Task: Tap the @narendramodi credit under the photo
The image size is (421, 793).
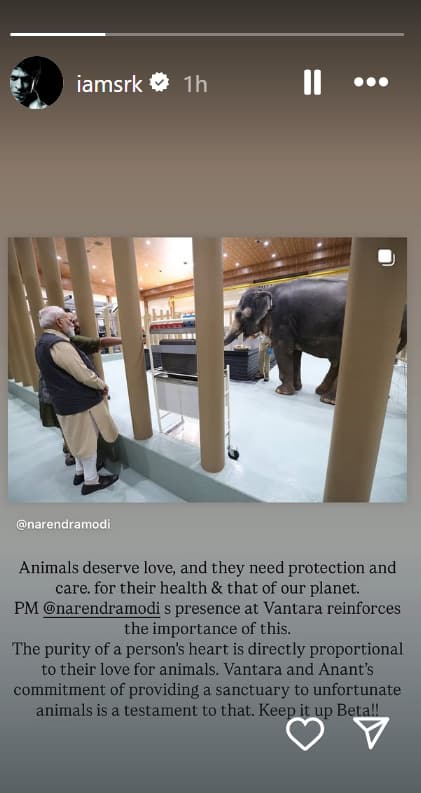Action: tap(63, 524)
